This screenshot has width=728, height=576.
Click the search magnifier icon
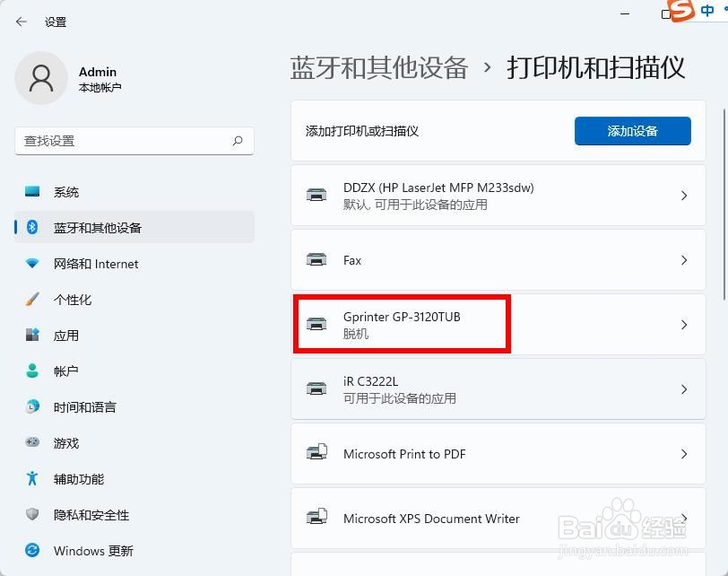point(238,140)
